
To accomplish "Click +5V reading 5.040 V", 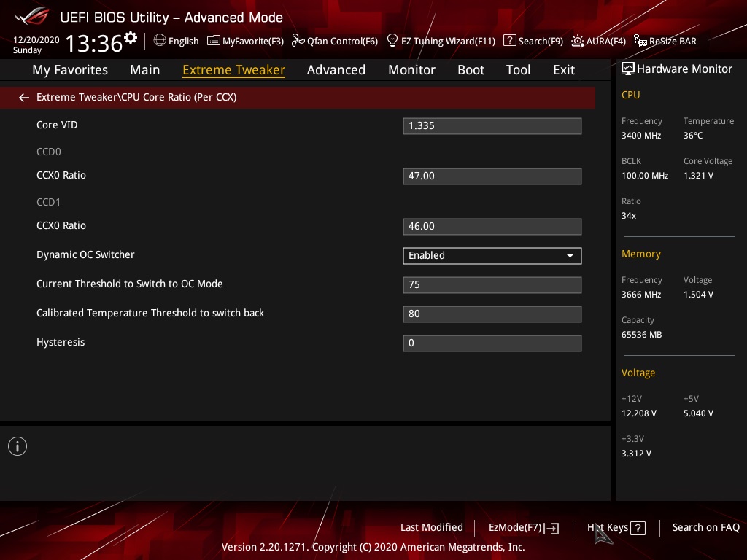I will (x=698, y=413).
